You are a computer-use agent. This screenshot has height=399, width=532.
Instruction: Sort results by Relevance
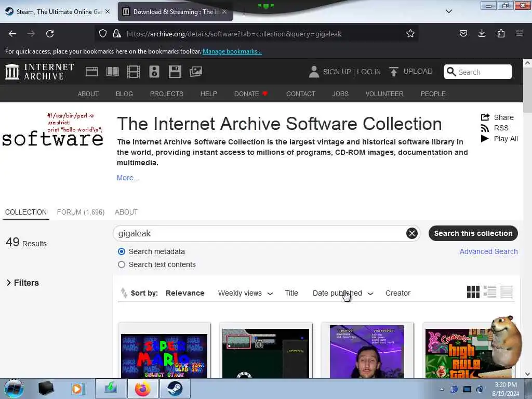point(185,293)
